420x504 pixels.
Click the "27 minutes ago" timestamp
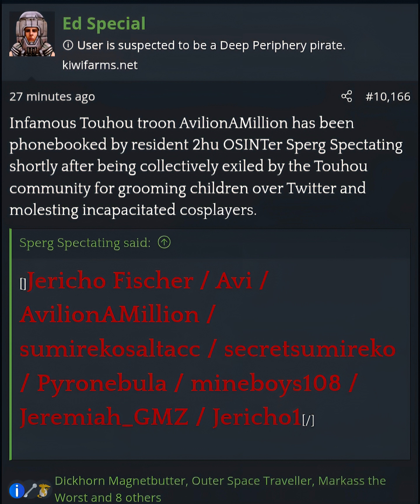[x=52, y=97]
